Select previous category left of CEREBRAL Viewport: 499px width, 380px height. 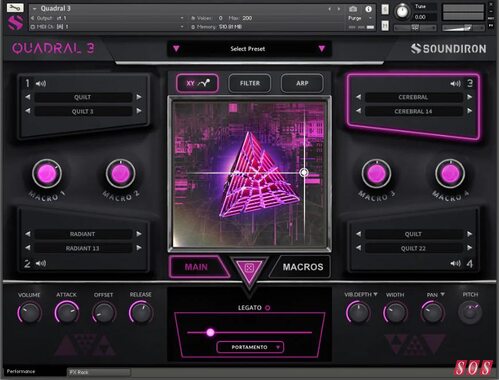[359, 97]
